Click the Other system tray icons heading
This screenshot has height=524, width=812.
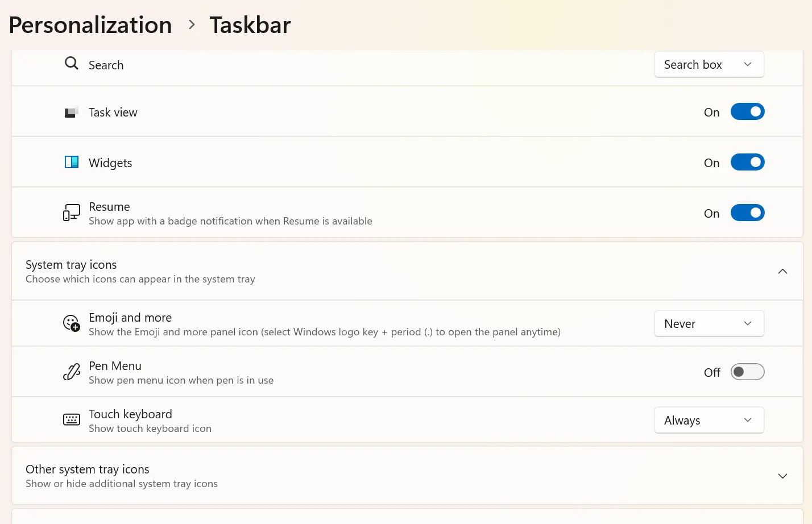pyautogui.click(x=88, y=469)
